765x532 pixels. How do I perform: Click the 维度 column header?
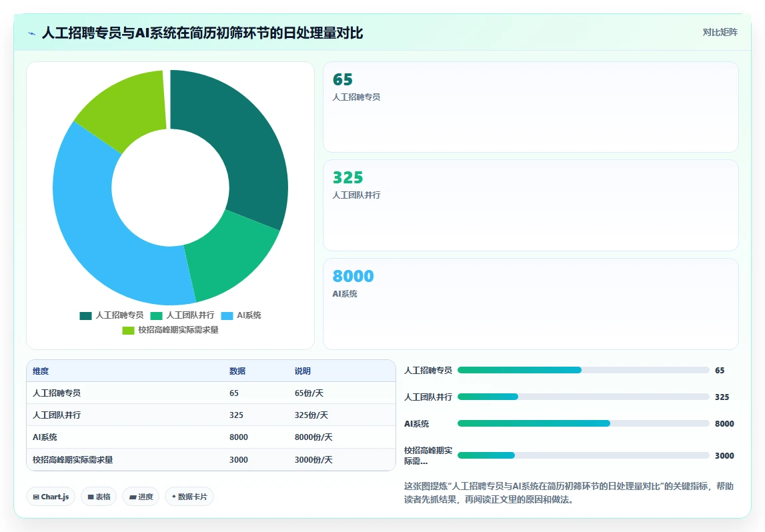point(41,371)
